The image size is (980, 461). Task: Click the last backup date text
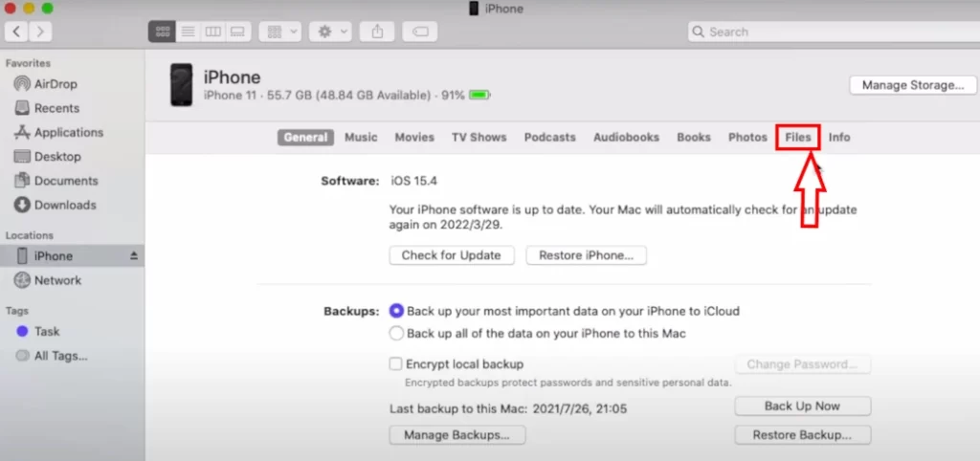click(579, 409)
